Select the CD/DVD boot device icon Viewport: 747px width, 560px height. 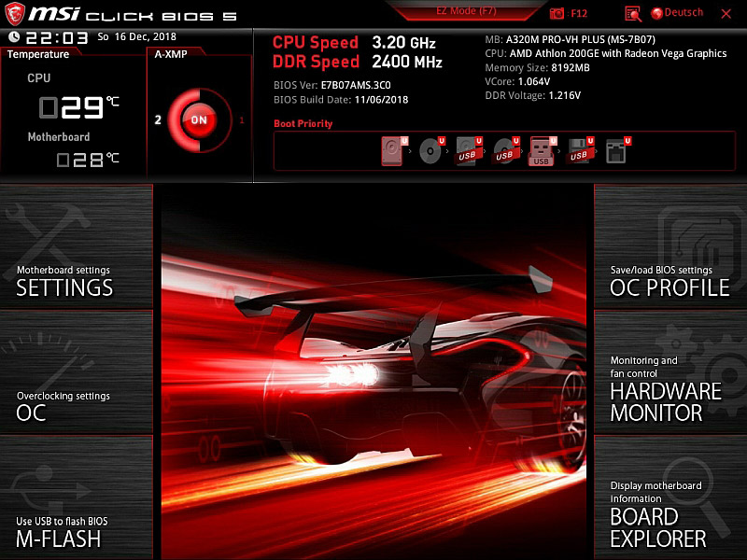[x=431, y=150]
